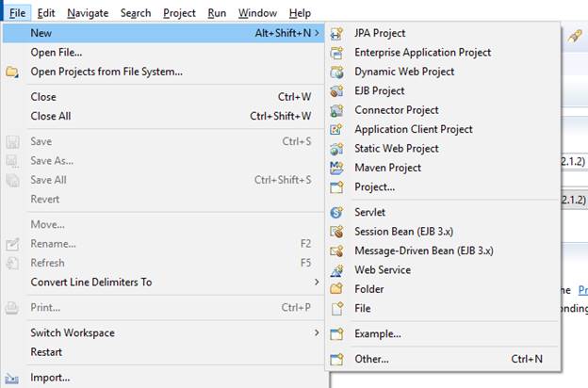Image resolution: width=588 pixels, height=388 pixels.
Task: Click the Message-Driven Bean icon
Action: [x=337, y=251]
